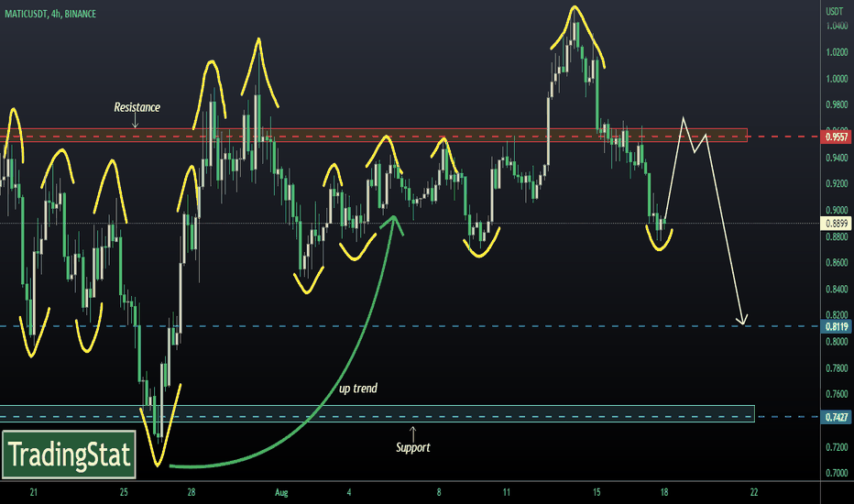Click the 22 date on time axis
The image size is (854, 504).
click(754, 493)
